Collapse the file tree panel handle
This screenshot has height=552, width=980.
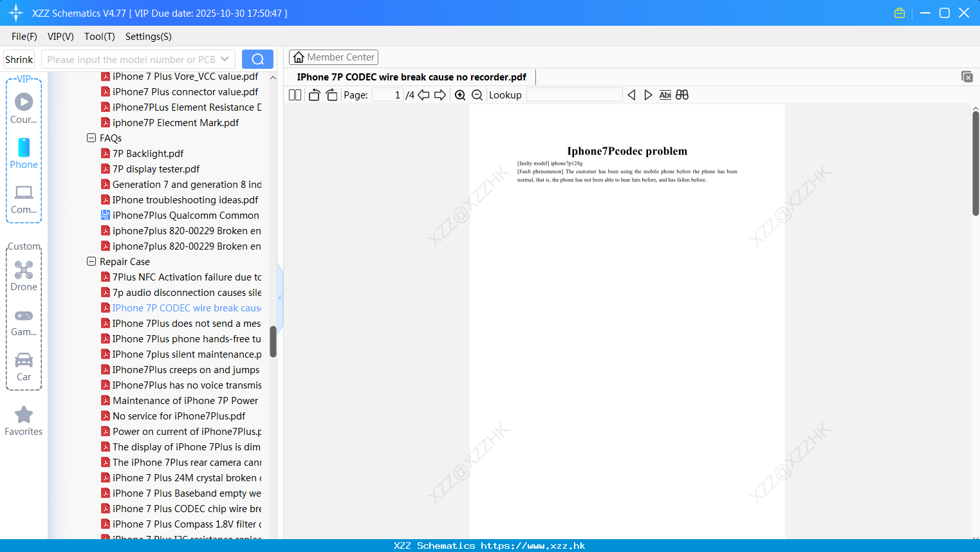pyautogui.click(x=280, y=297)
